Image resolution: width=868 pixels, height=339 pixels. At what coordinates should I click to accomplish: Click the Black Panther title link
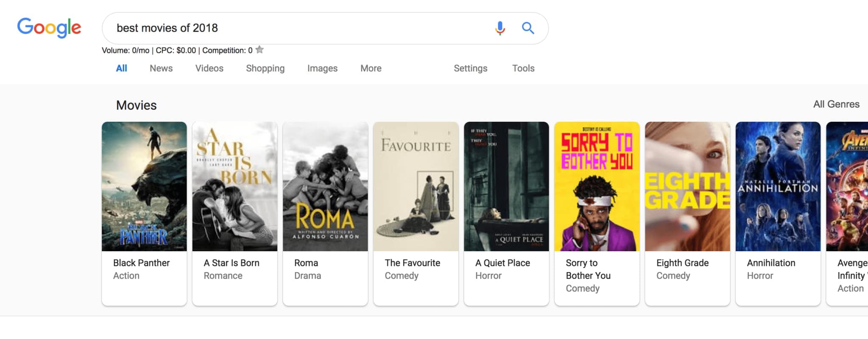141,263
